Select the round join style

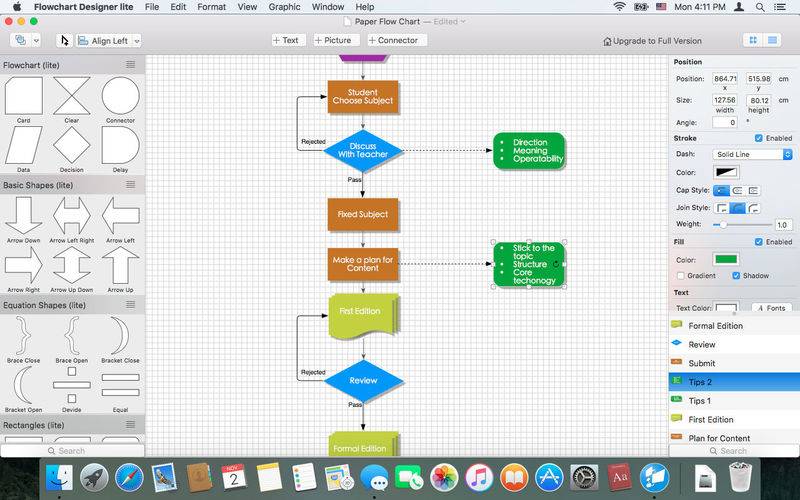[737, 208]
